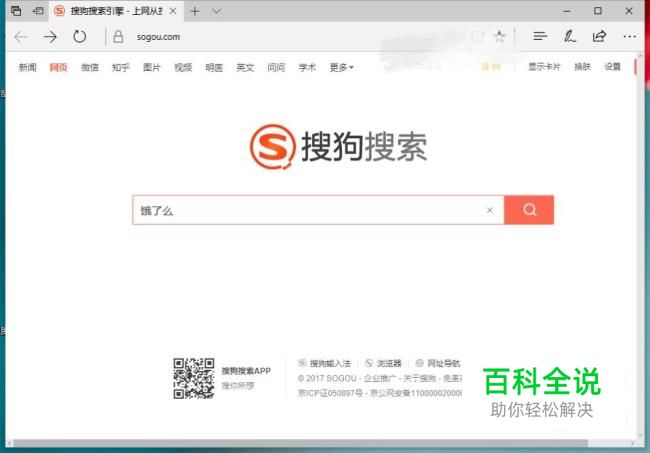Click the 换肤 change skin link
The height and width of the screenshot is (453, 650).
(x=582, y=66)
